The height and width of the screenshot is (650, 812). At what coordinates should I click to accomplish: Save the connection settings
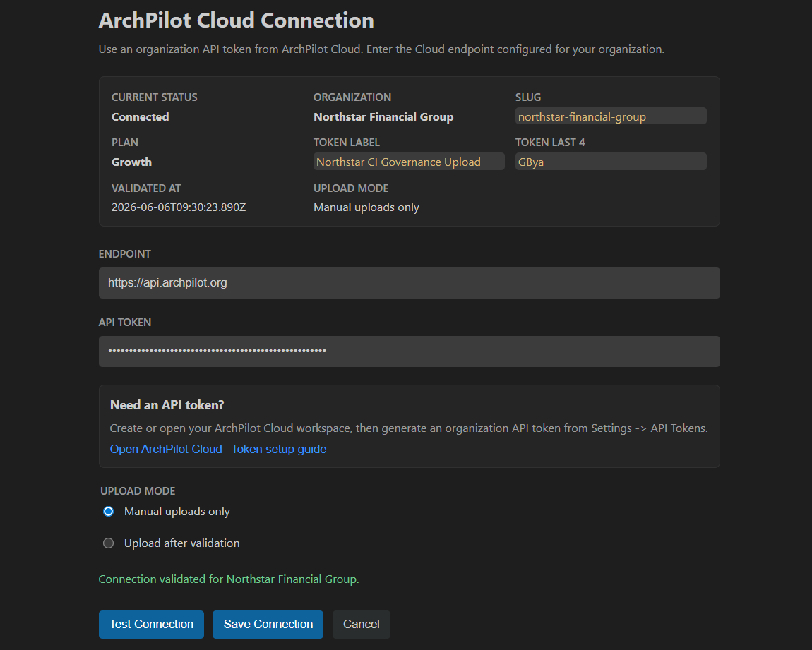pos(268,624)
